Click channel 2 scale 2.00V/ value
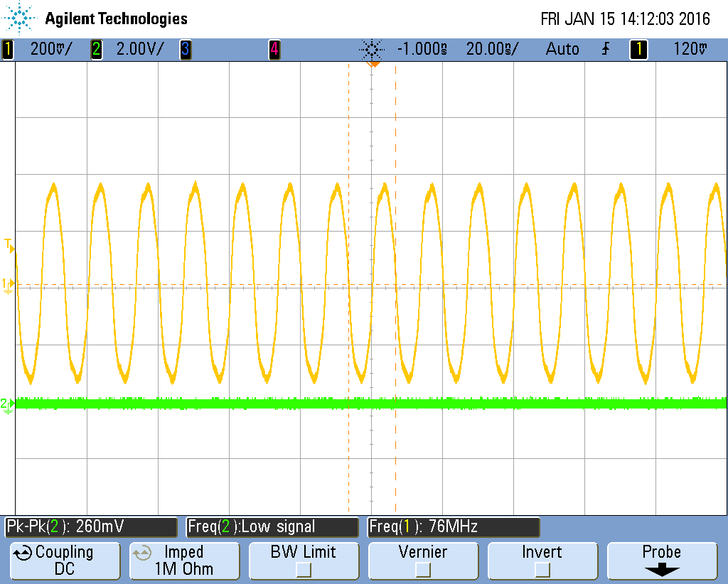The height and width of the screenshot is (584, 728). click(x=140, y=49)
